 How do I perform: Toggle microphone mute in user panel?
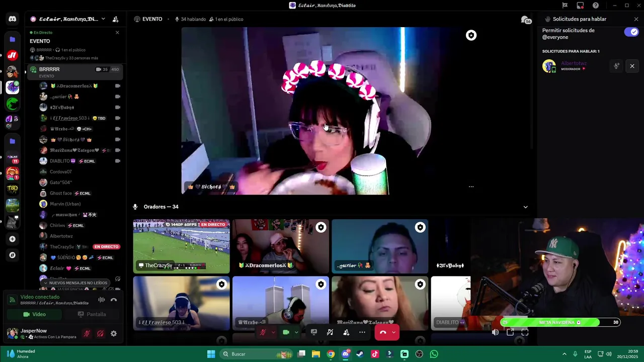87,333
